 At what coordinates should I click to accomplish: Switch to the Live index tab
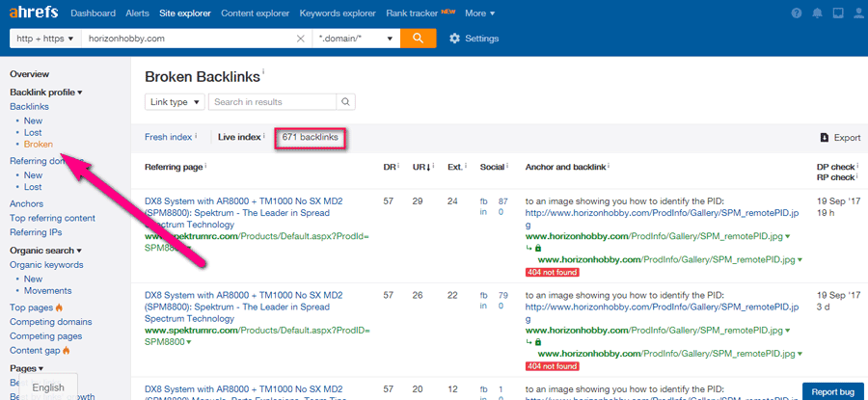tap(239, 137)
